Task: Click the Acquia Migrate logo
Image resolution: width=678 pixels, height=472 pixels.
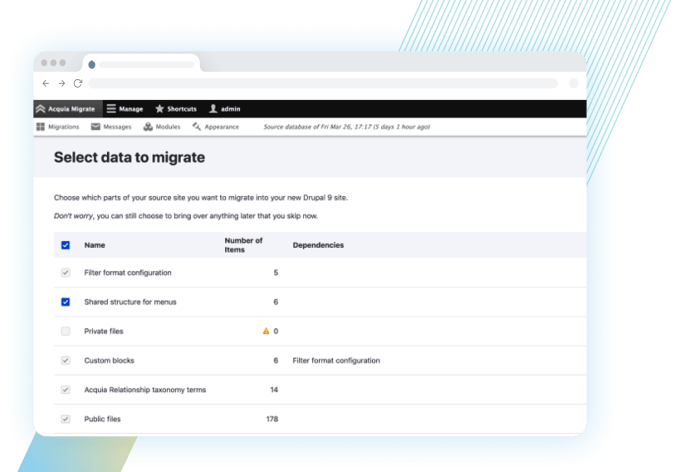Action: [40, 109]
